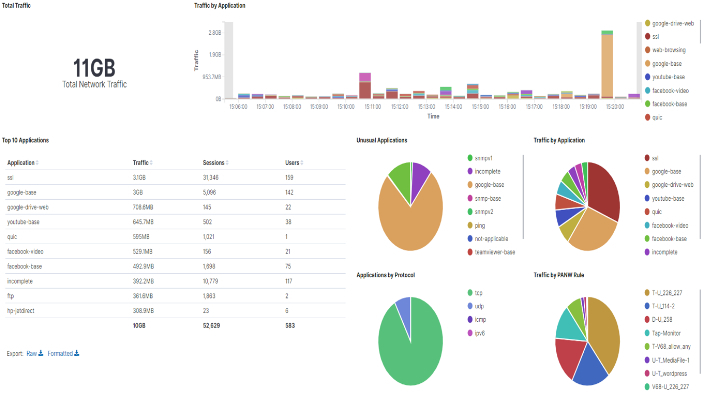Sort table by Application column arrow
Image resolution: width=704 pixels, height=396 pixels.
pyautogui.click(x=37, y=163)
